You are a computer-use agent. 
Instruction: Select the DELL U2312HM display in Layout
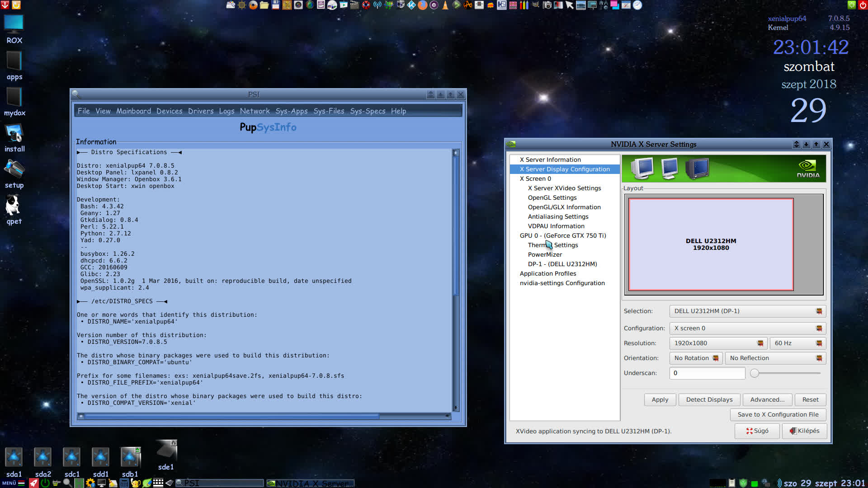[x=711, y=244]
